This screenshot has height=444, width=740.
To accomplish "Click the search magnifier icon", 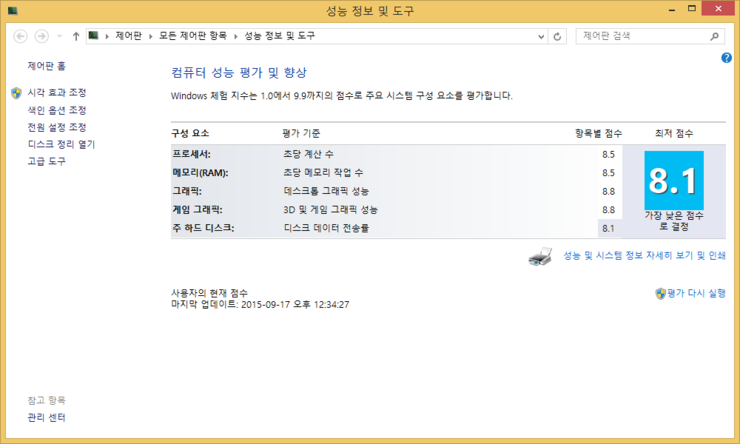I will point(715,36).
